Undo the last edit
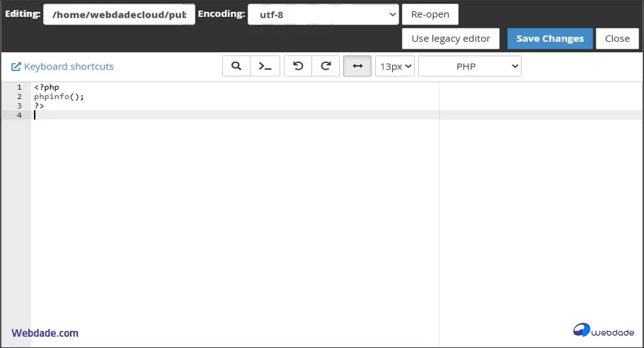The width and height of the screenshot is (644, 348). 298,66
